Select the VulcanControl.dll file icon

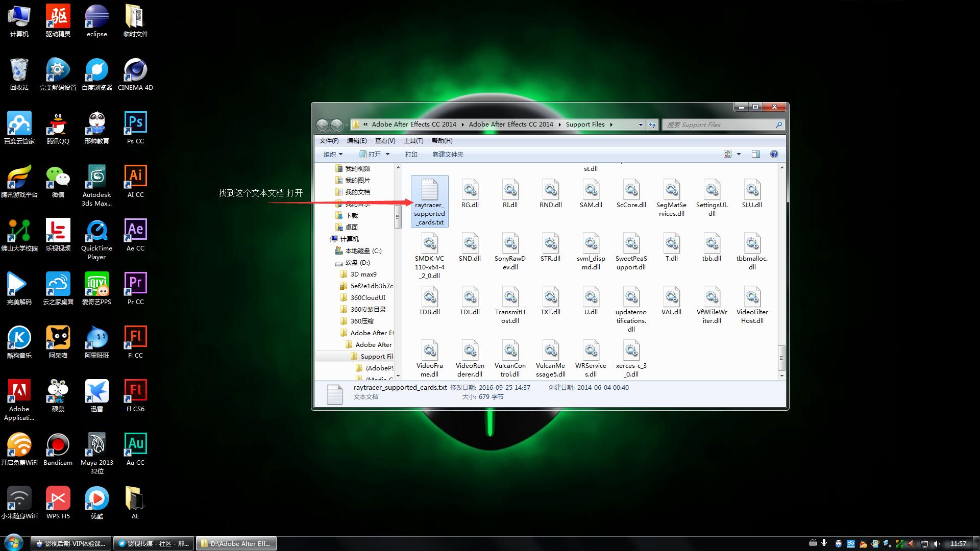[510, 351]
